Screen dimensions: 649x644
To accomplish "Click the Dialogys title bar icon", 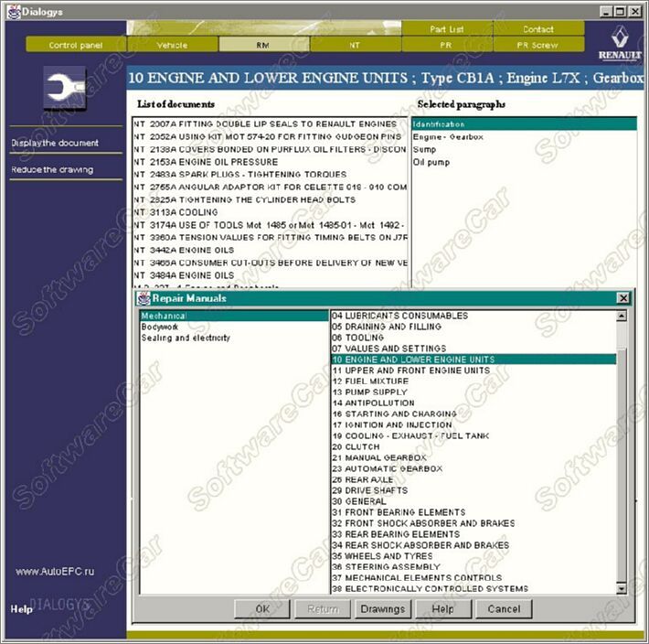I will pos(9,10).
